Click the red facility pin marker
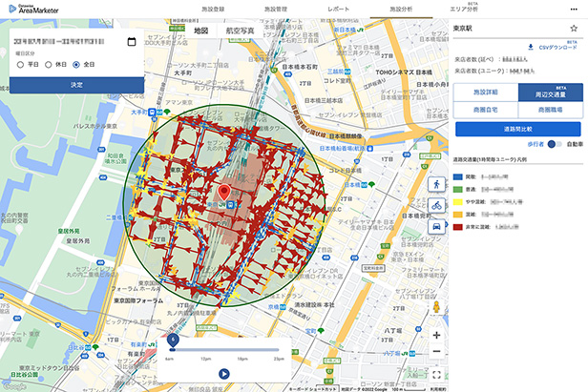588x392 pixels. 224,193
